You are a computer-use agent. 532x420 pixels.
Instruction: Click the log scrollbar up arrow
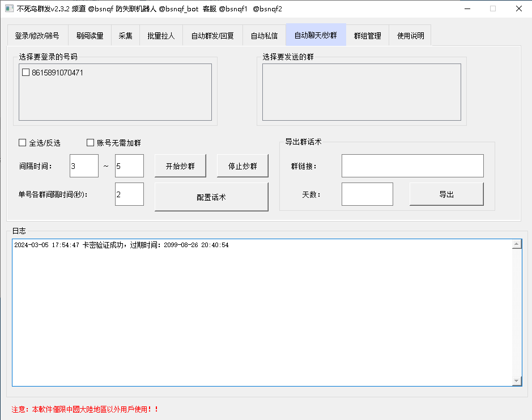click(x=516, y=244)
